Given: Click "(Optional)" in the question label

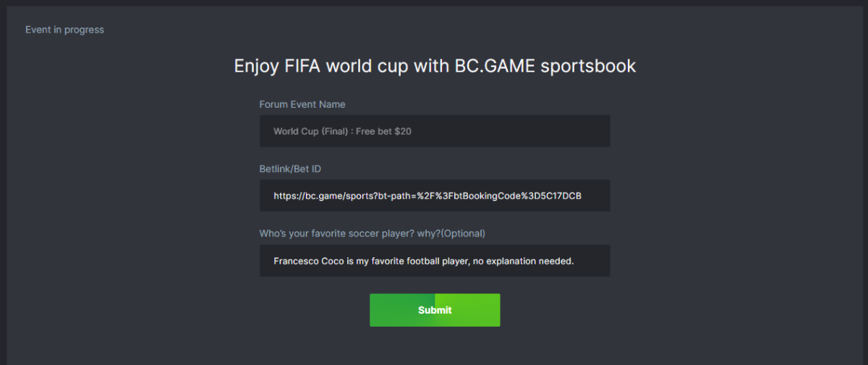Looking at the screenshot, I should click(x=461, y=233).
